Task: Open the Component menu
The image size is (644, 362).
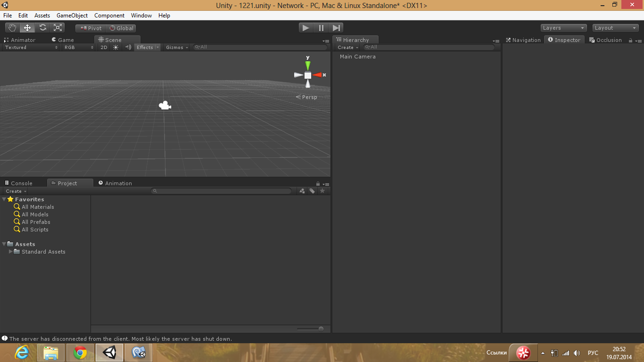Action: pyautogui.click(x=109, y=16)
